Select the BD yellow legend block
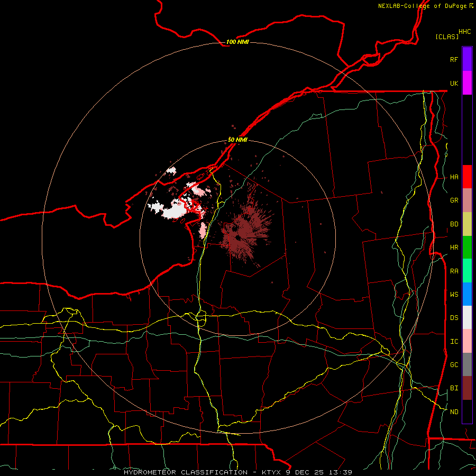Image resolution: width=476 pixels, height=476 pixels. coord(467,224)
